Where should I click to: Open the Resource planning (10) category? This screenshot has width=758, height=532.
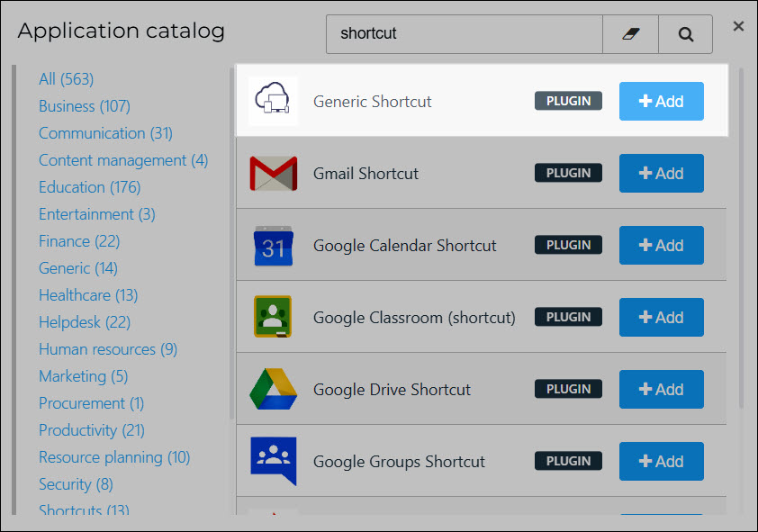tap(114, 457)
